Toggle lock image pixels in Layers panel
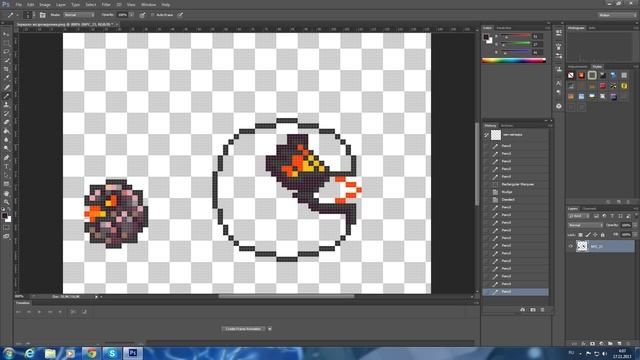This screenshot has width=640, height=360. (588, 235)
